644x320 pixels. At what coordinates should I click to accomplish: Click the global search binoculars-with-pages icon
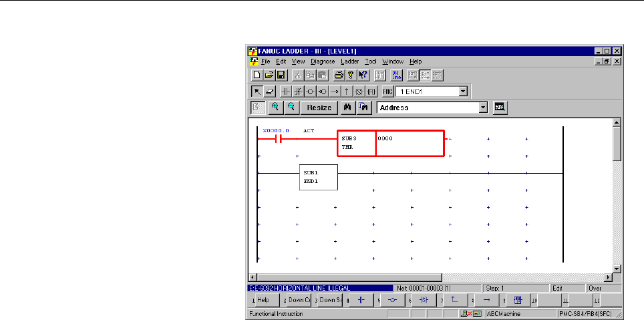click(363, 107)
